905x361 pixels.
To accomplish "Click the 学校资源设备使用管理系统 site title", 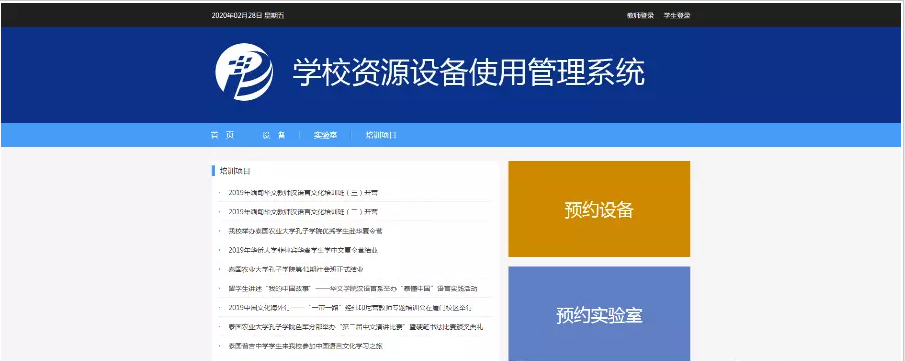I will pyautogui.click(x=469, y=73).
